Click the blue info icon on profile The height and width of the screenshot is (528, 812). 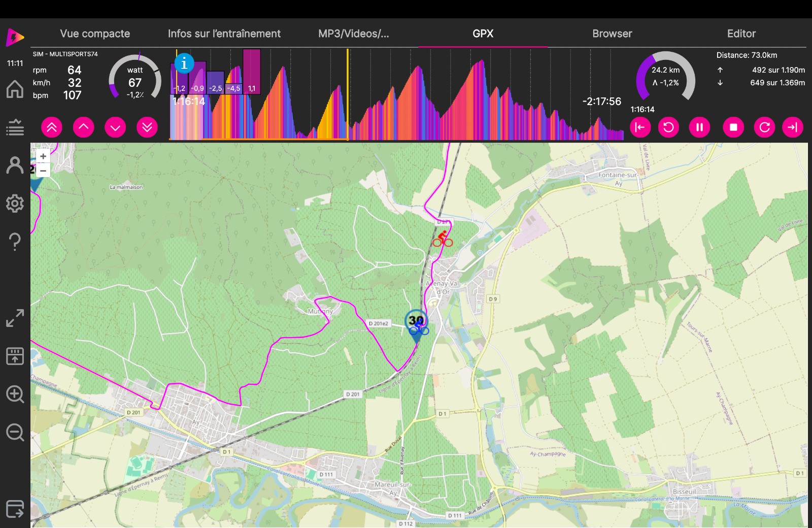184,63
